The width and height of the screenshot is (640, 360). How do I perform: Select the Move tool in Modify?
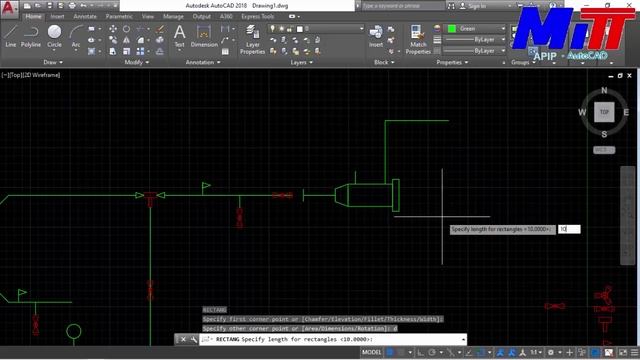113,29
